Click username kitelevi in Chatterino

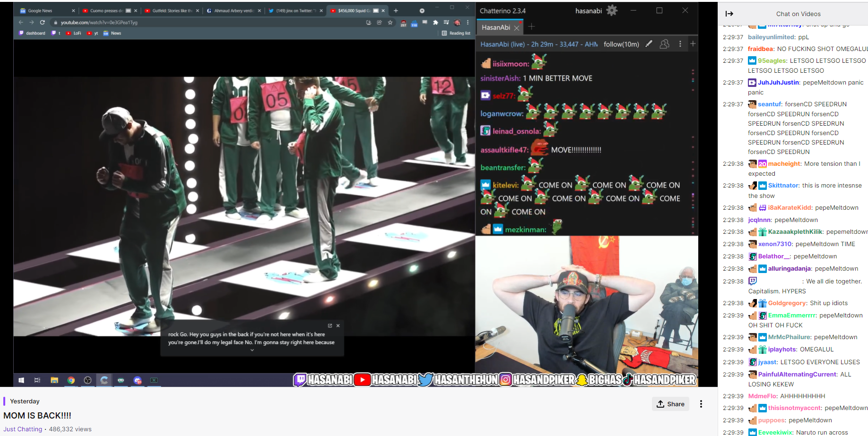(505, 185)
